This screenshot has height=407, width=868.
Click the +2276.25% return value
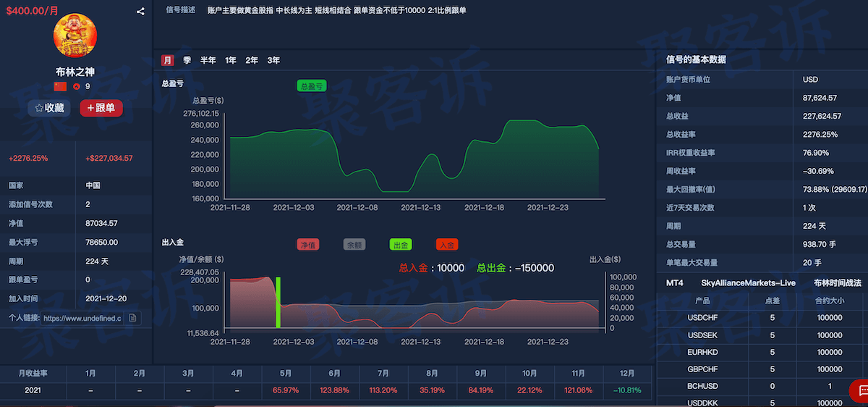pos(28,158)
